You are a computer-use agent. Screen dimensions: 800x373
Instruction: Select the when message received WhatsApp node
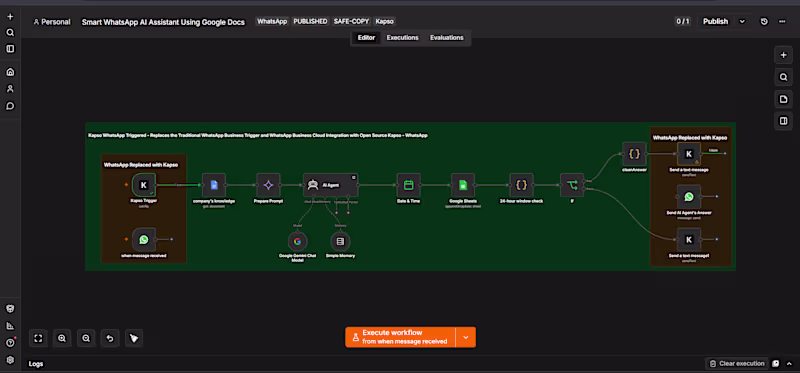pos(144,239)
